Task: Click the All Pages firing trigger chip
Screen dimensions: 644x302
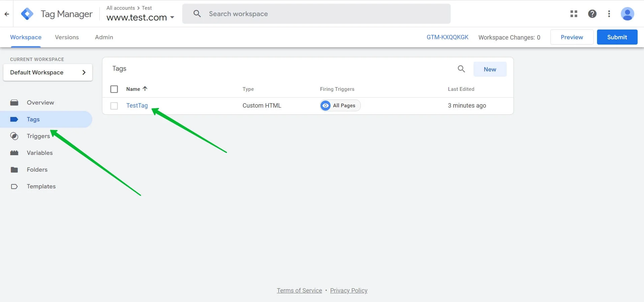Action: click(340, 106)
